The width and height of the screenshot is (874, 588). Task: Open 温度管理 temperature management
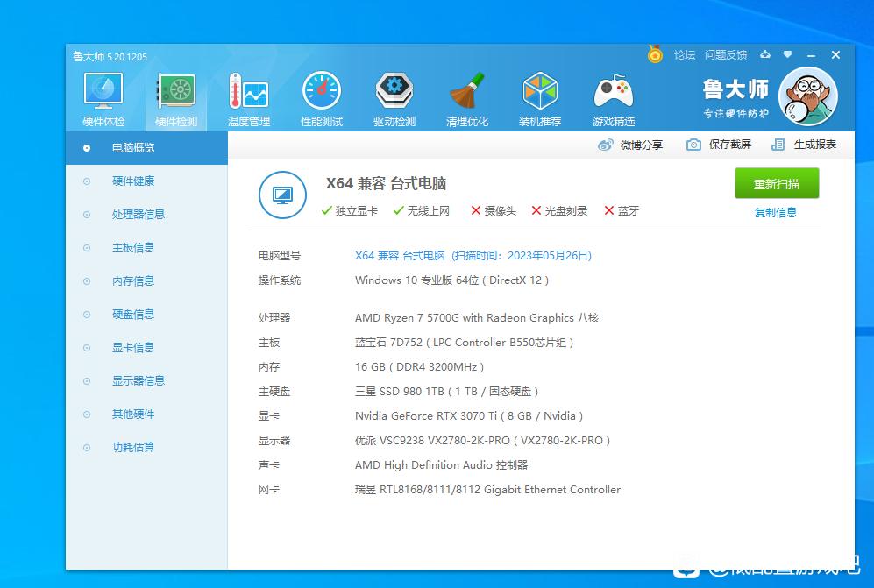[249, 100]
